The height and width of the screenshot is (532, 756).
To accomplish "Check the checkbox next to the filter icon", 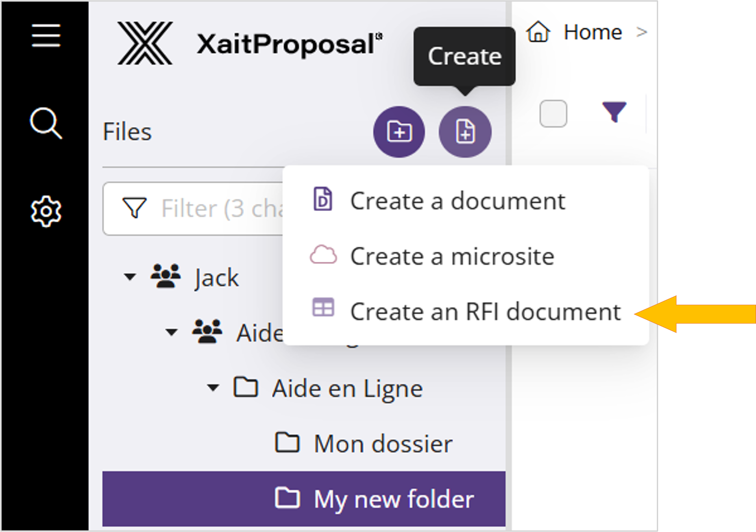I will coord(553,113).
